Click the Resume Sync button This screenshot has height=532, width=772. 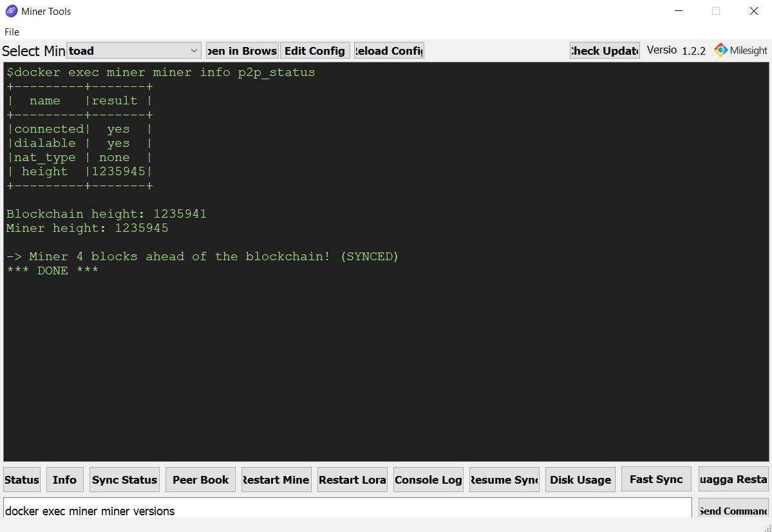(504, 480)
